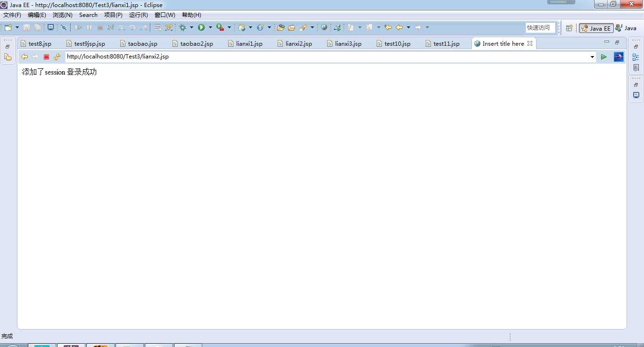Click the Terminate debug icon in main toolbar
The width and height of the screenshot is (644, 347).
click(x=100, y=28)
